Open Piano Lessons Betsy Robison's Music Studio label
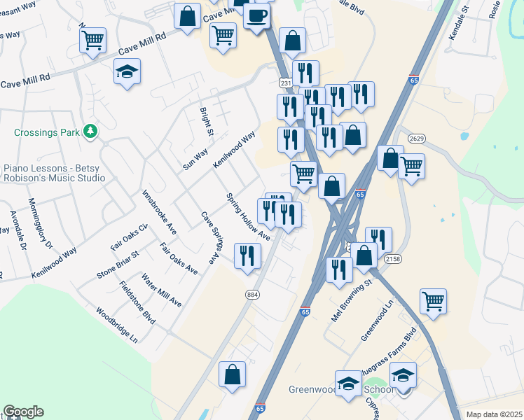Image resolution: width=524 pixels, height=420 pixels. tap(54, 173)
